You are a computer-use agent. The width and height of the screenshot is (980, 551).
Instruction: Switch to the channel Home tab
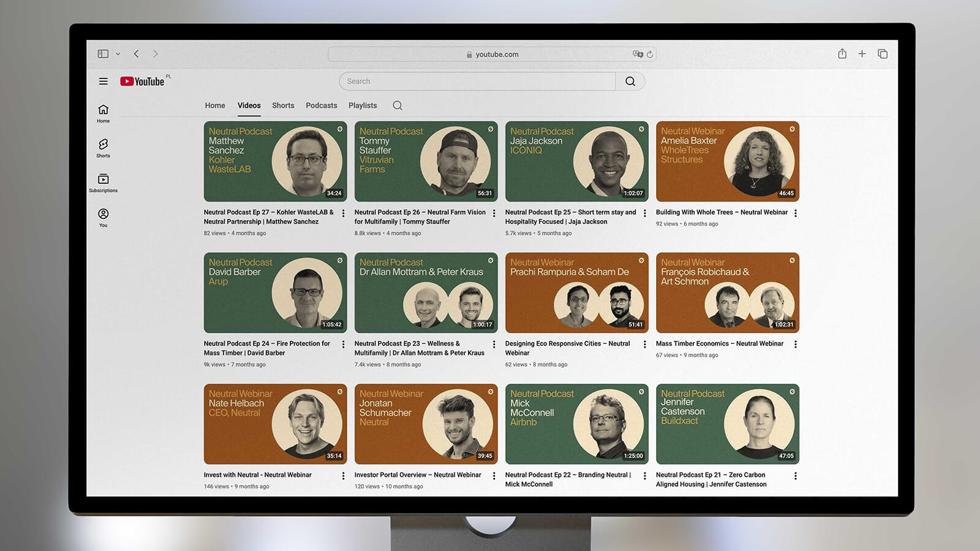click(x=215, y=105)
